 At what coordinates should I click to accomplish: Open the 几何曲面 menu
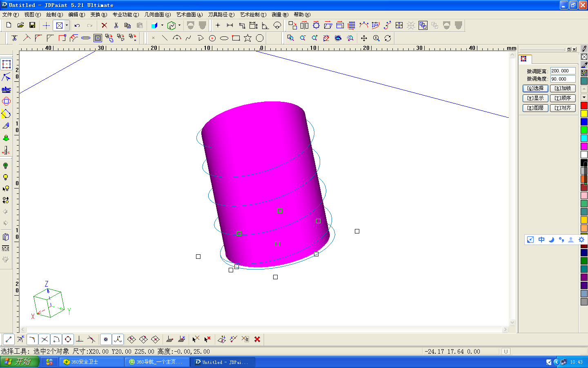(158, 15)
